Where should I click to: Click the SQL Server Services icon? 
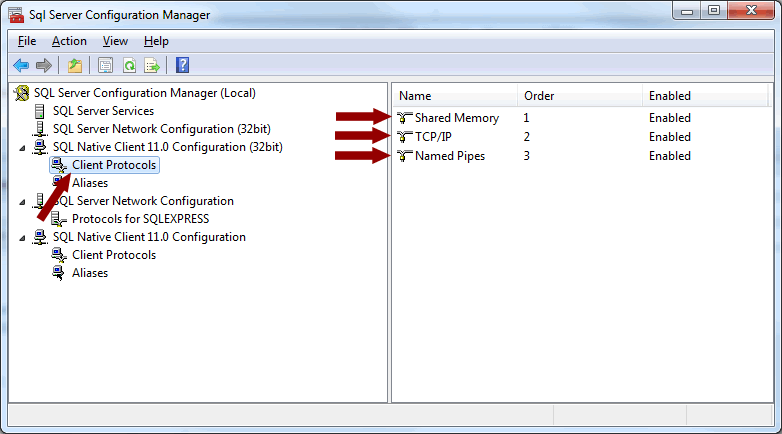point(39,111)
